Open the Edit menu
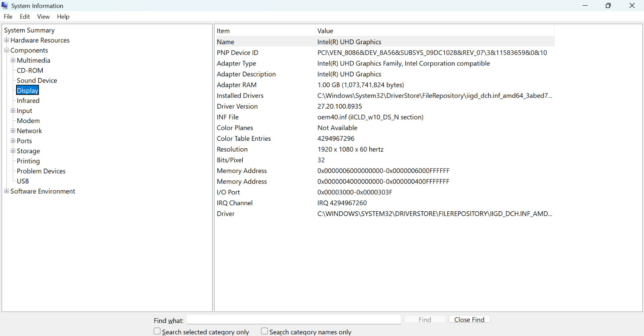Image resolution: width=644 pixels, height=336 pixels. point(25,16)
